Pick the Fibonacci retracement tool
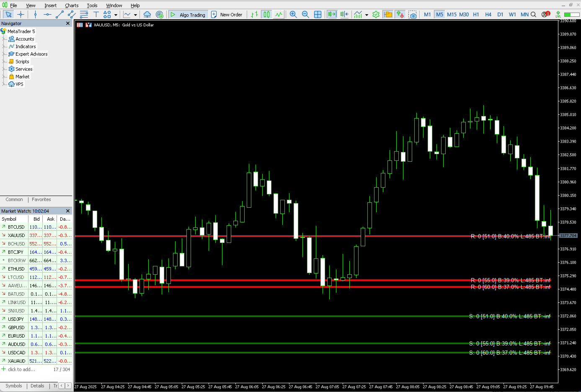 click(84, 15)
